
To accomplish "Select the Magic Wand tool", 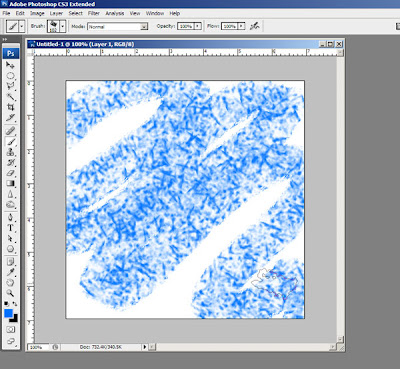I will pyautogui.click(x=10, y=97).
